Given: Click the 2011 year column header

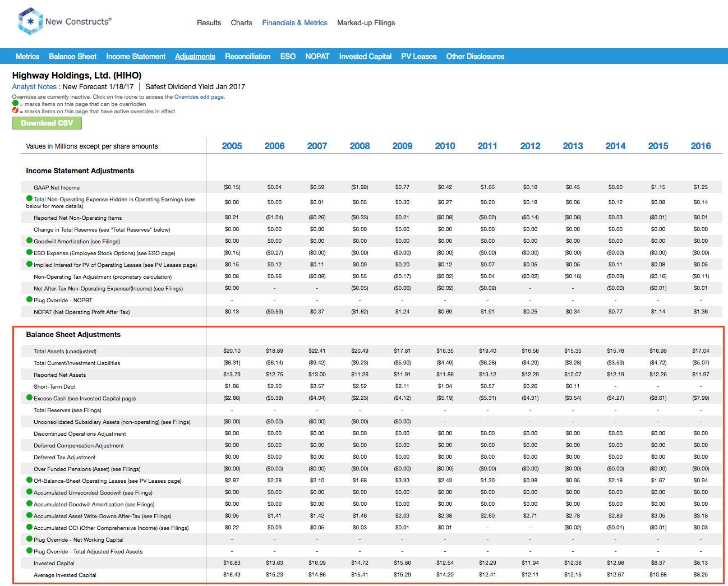Looking at the screenshot, I should [x=487, y=146].
